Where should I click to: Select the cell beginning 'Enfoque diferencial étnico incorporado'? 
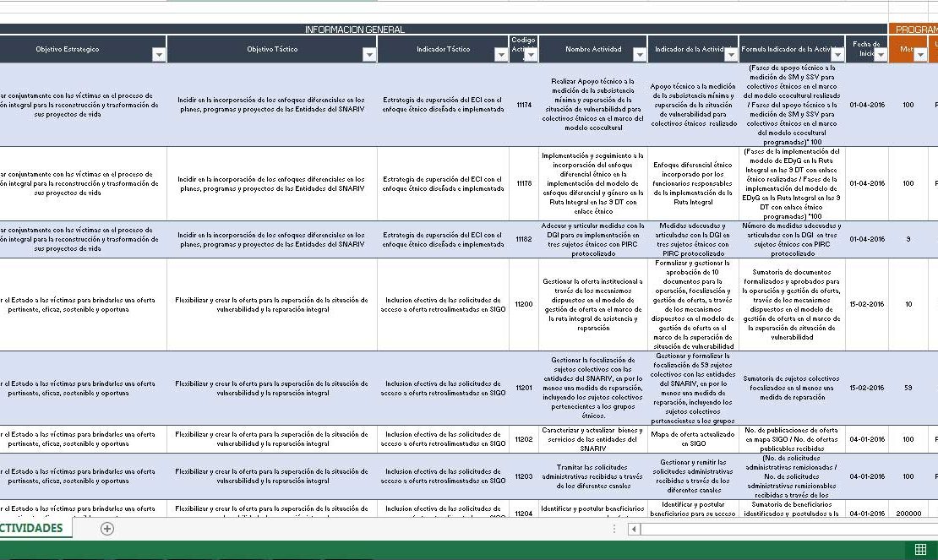693,183
